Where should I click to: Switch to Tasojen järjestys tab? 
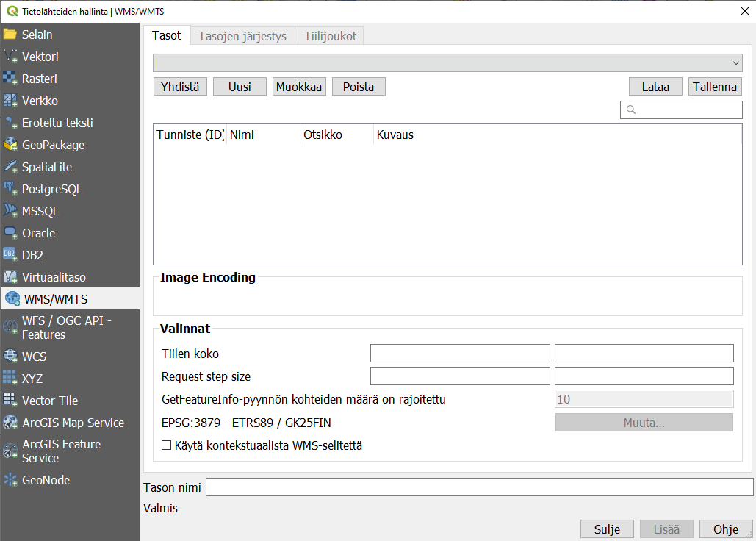[x=242, y=36]
